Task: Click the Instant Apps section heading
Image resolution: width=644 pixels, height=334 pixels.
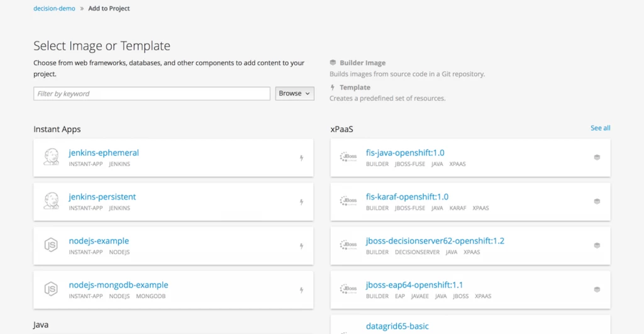Action: click(57, 129)
